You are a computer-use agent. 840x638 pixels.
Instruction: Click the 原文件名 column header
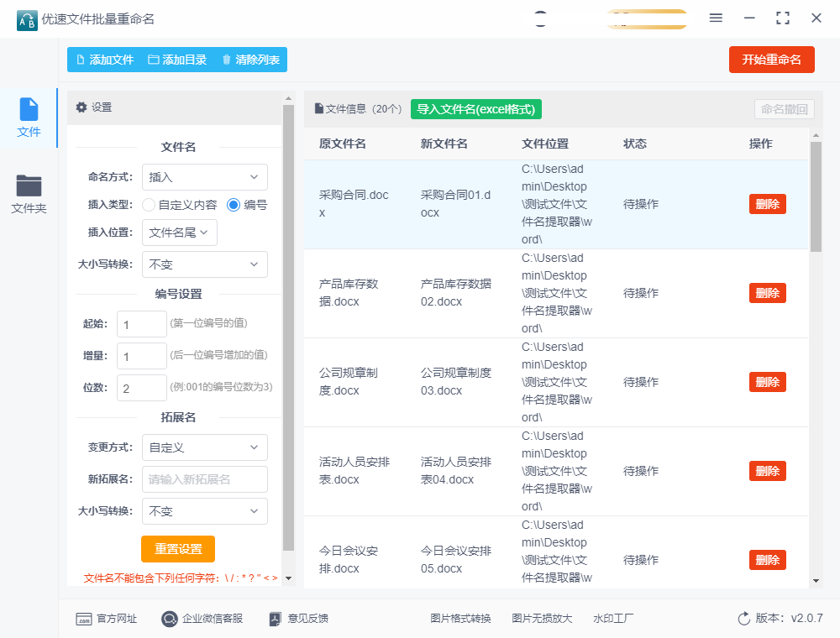343,144
